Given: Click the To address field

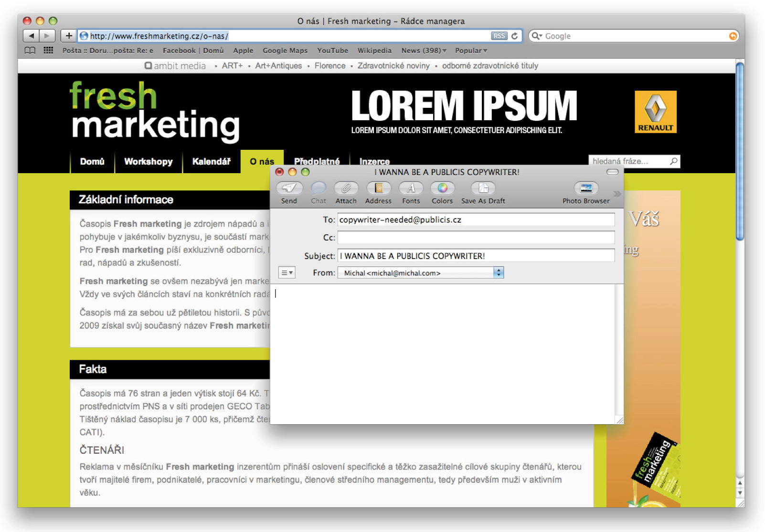Looking at the screenshot, I should point(476,219).
